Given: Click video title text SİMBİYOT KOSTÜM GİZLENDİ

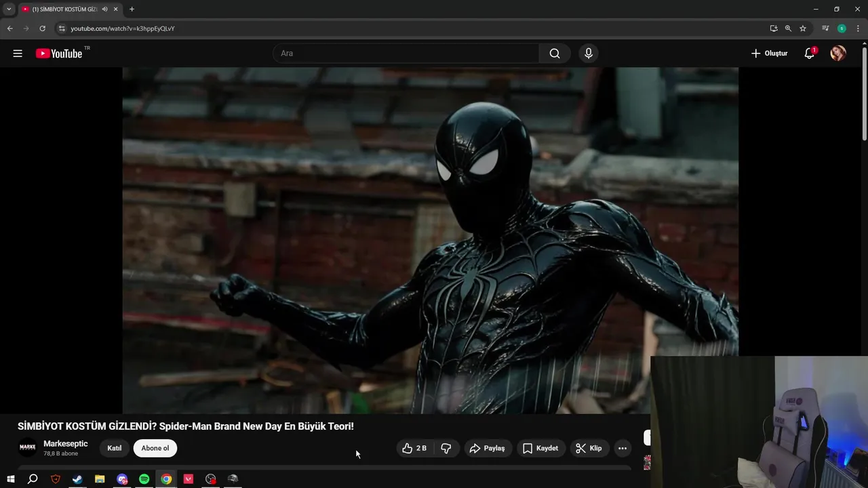Looking at the screenshot, I should click(85, 426).
